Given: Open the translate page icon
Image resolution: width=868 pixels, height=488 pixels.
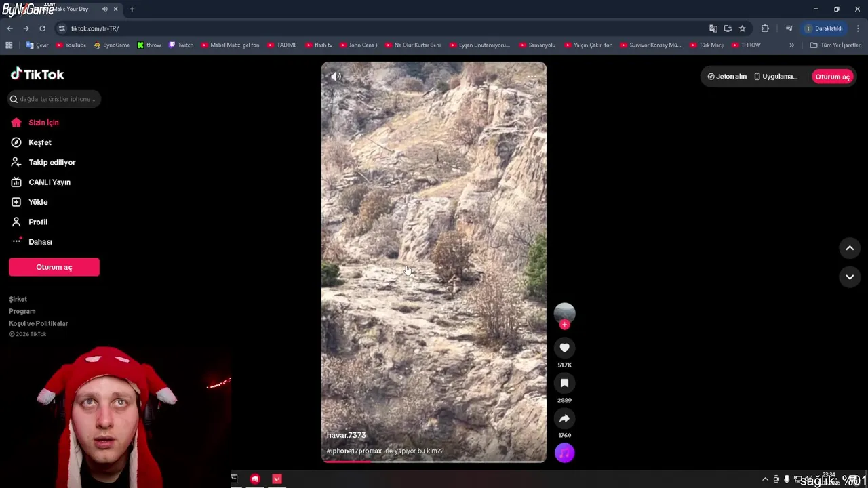Looking at the screenshot, I should point(713,28).
